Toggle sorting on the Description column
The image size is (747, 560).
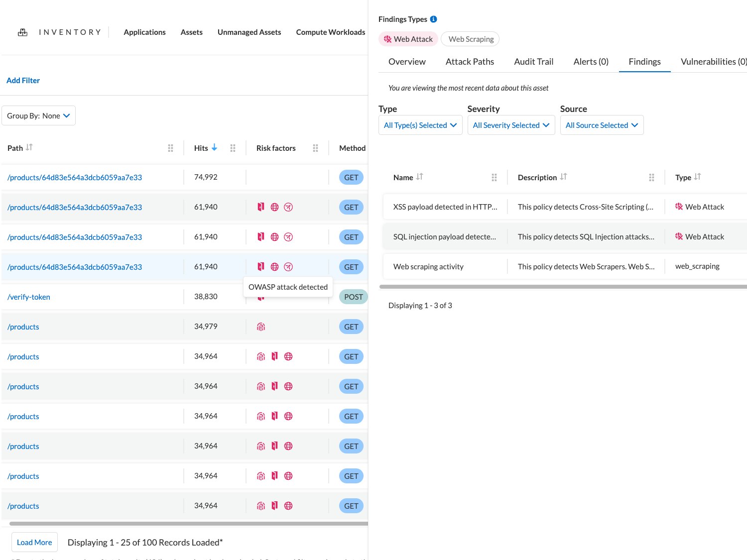[563, 176]
